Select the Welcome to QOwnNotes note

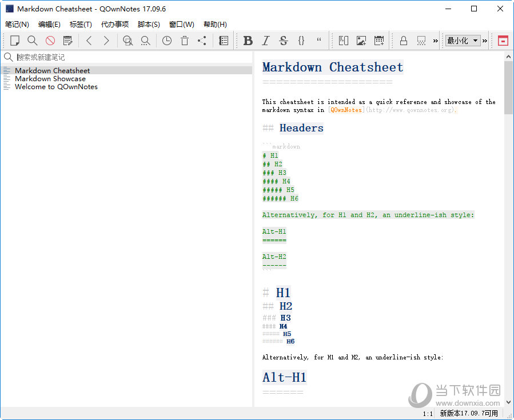(x=127, y=87)
